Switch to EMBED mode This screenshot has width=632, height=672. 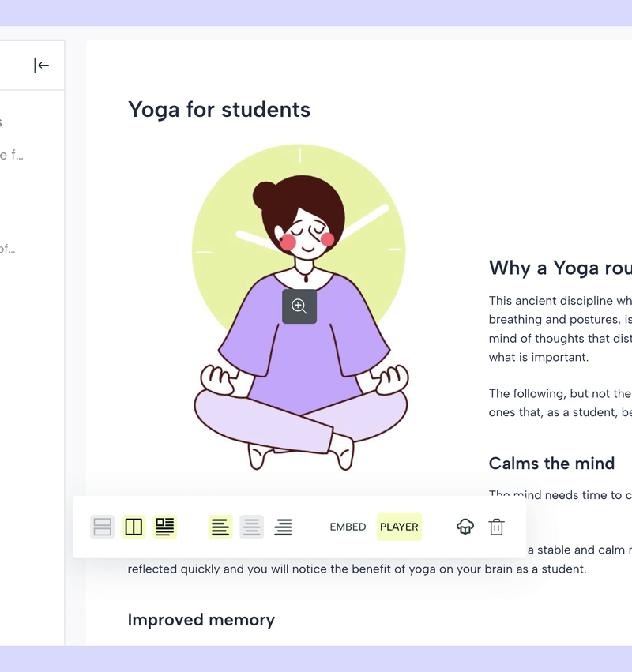[348, 527]
